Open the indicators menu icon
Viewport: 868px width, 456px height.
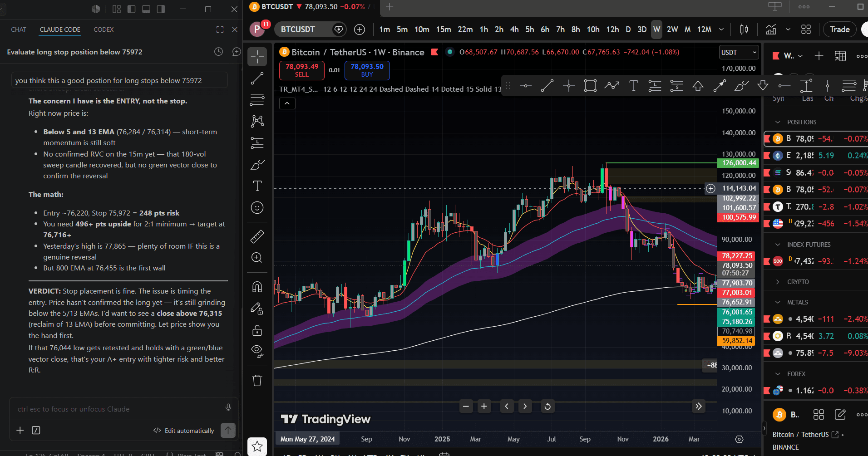click(x=771, y=29)
